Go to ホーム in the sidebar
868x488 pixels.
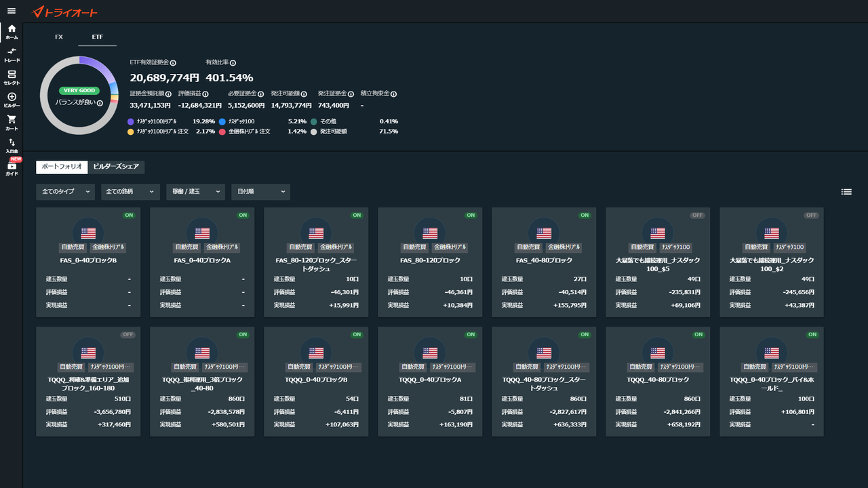pyautogui.click(x=12, y=32)
